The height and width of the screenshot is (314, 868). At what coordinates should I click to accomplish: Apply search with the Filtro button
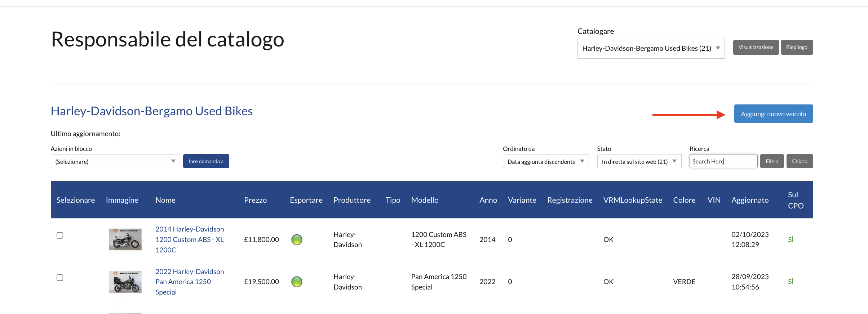click(772, 161)
